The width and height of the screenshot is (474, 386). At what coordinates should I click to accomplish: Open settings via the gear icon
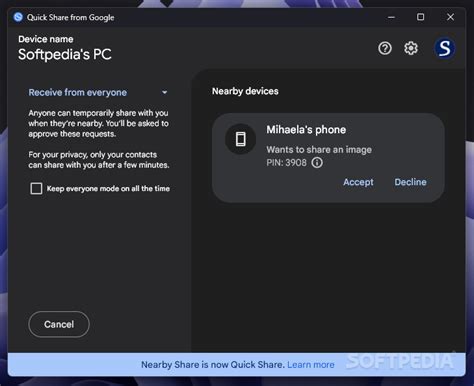(x=411, y=48)
